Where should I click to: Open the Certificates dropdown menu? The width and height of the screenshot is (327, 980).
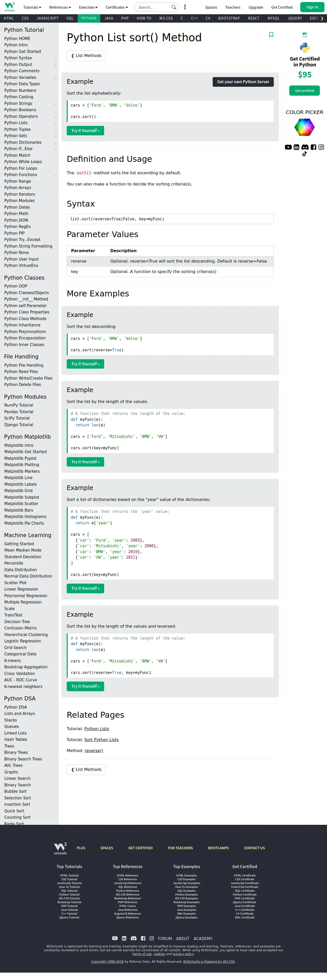point(116,7)
